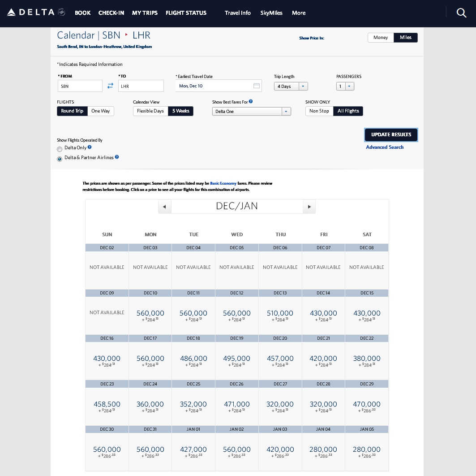This screenshot has height=476, width=476.
Task: Select the SkyMiles menu item
Action: tap(271, 13)
